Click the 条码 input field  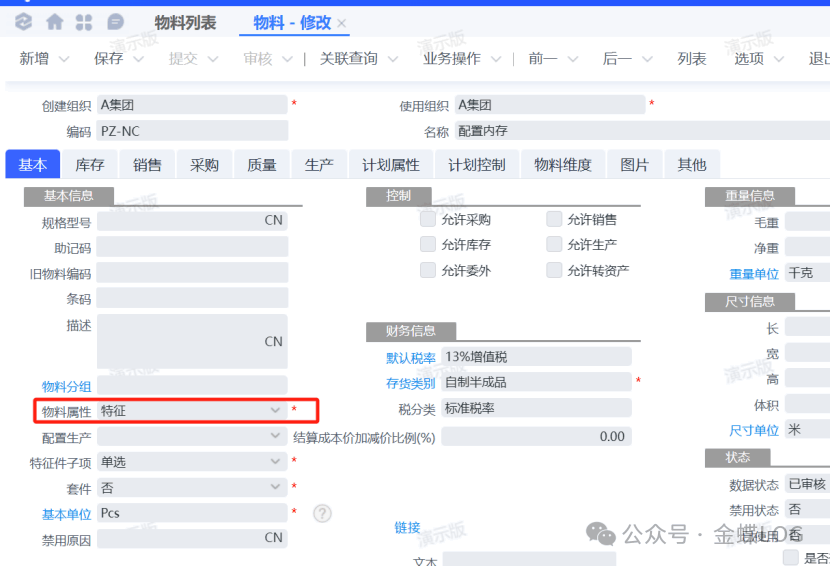[192, 298]
